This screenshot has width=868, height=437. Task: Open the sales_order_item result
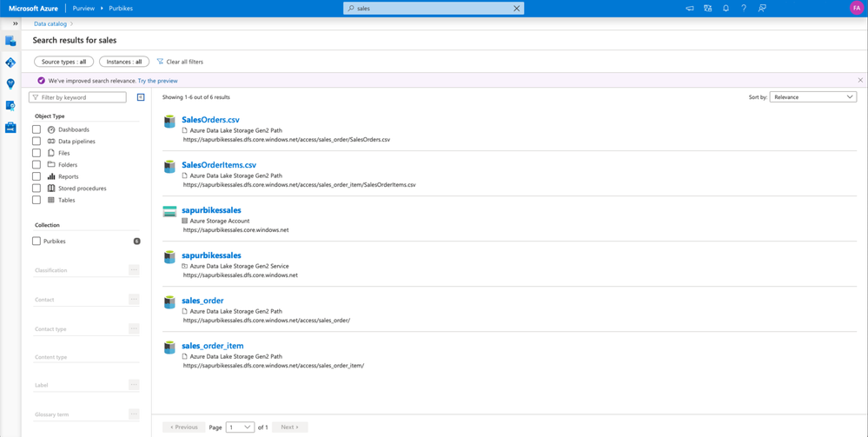[213, 346]
